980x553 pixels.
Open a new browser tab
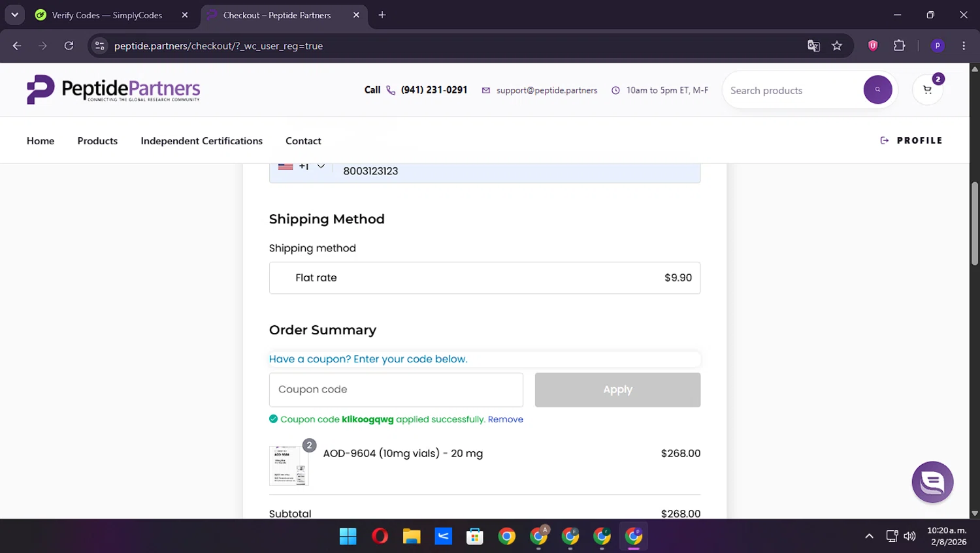pos(382,15)
